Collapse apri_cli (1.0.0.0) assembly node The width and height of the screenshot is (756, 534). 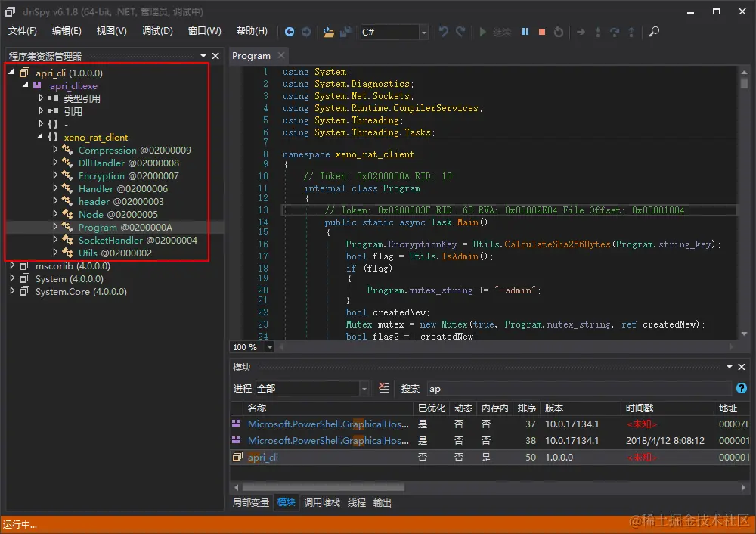point(11,73)
